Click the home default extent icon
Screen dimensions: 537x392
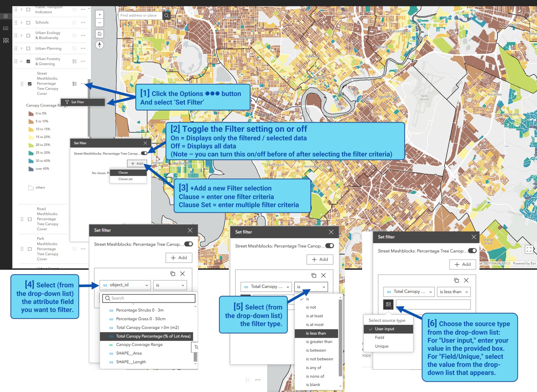[100, 34]
